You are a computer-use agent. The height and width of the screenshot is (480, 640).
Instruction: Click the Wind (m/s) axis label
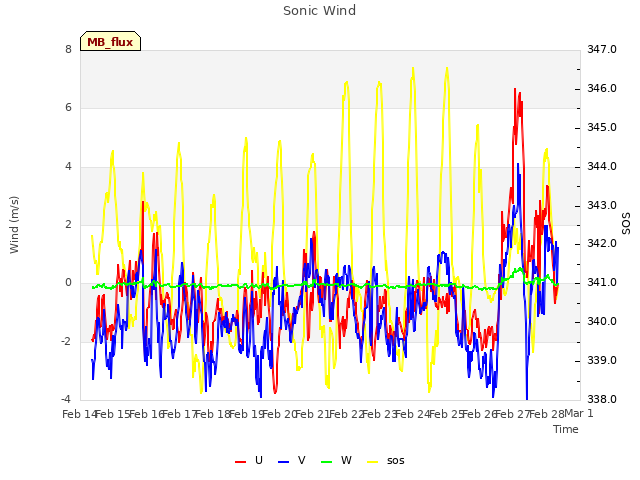[x=14, y=225]
